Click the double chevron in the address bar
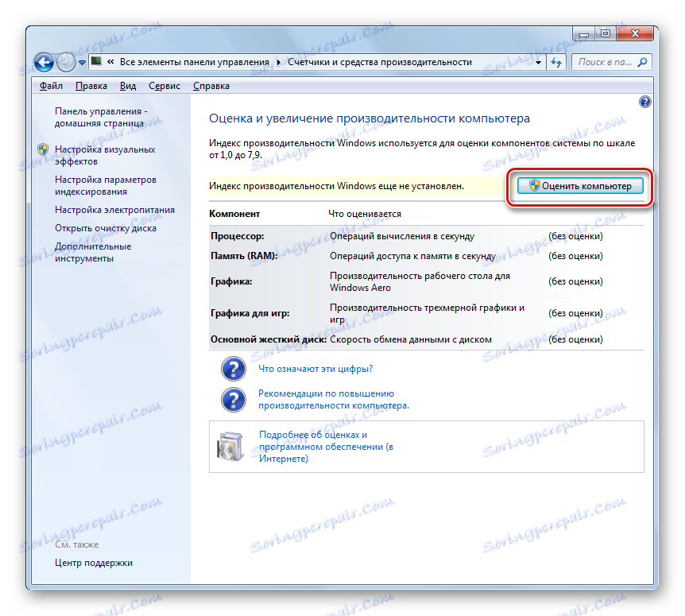The height and width of the screenshot is (616, 685). [110, 62]
